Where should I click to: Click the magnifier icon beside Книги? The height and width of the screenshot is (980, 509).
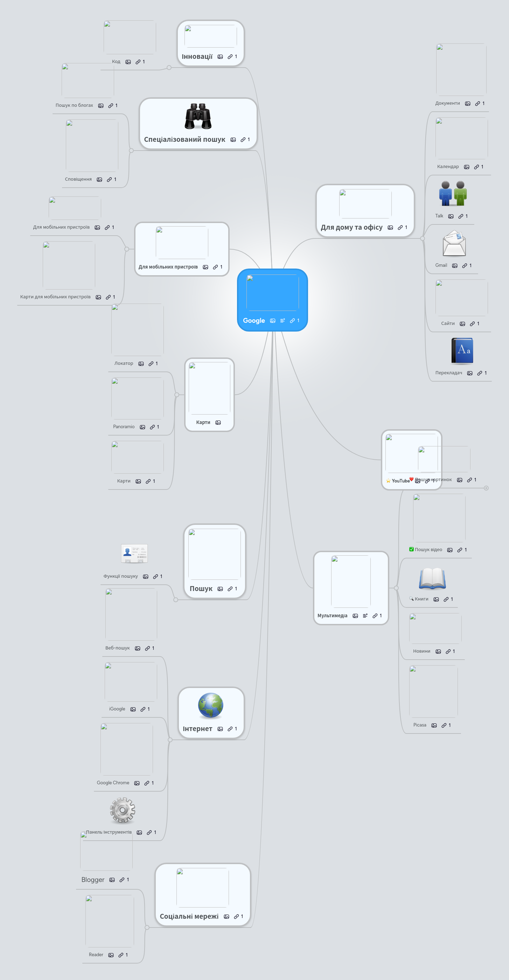[x=411, y=599]
